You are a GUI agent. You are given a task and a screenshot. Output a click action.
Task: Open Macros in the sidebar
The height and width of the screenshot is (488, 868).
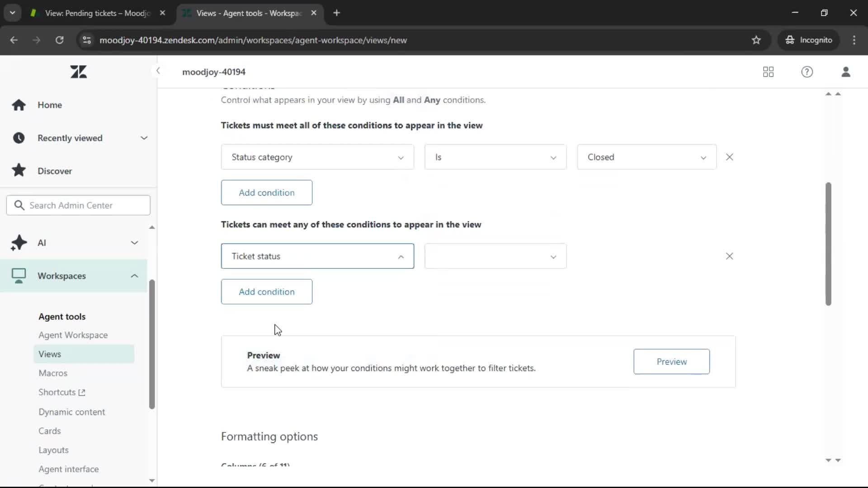click(53, 373)
